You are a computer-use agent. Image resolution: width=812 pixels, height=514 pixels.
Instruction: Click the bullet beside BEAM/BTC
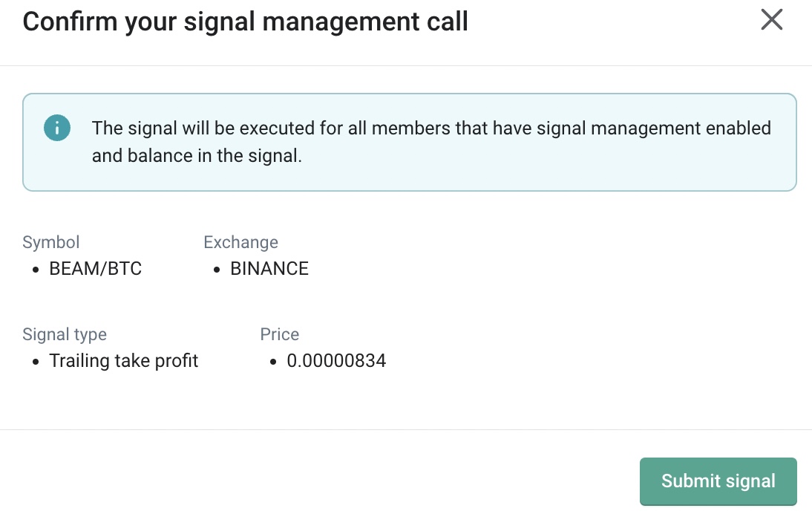pyautogui.click(x=36, y=270)
